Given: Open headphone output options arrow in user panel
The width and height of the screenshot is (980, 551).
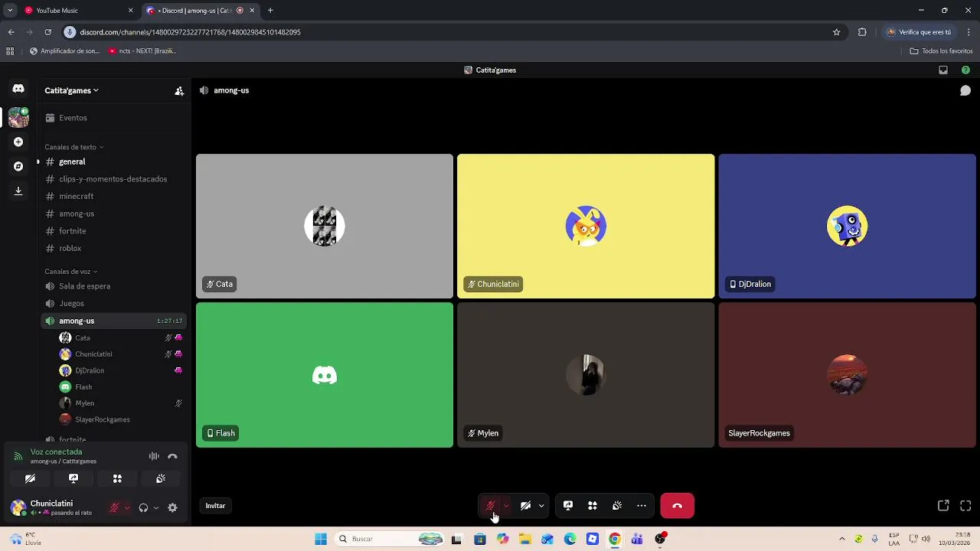Looking at the screenshot, I should pyautogui.click(x=155, y=507).
